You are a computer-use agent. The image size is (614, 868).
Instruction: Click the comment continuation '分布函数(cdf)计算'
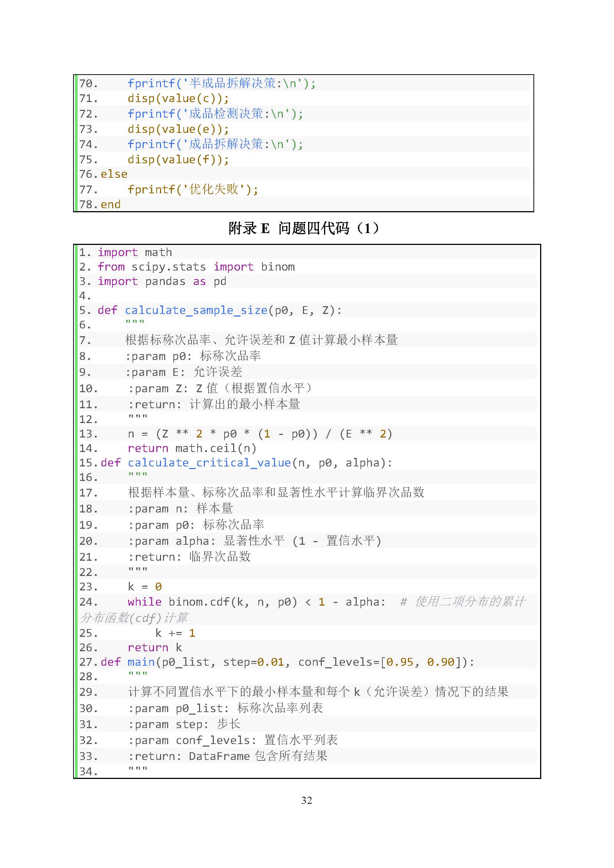pos(134,618)
